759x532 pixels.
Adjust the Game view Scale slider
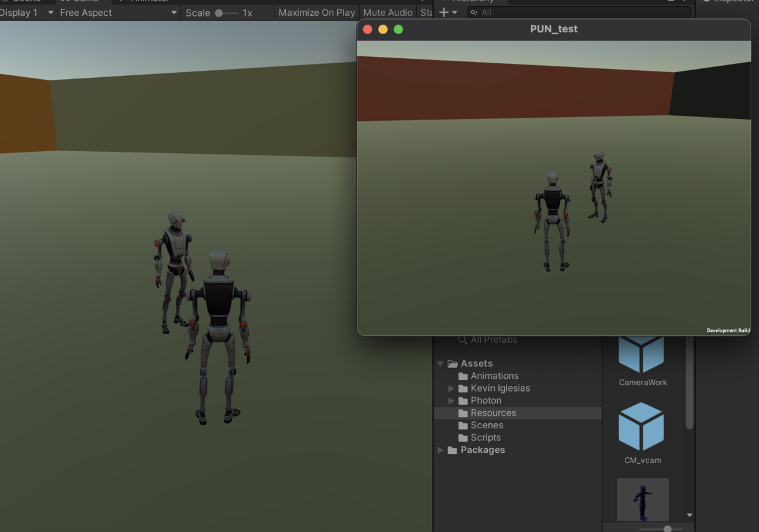225,13
